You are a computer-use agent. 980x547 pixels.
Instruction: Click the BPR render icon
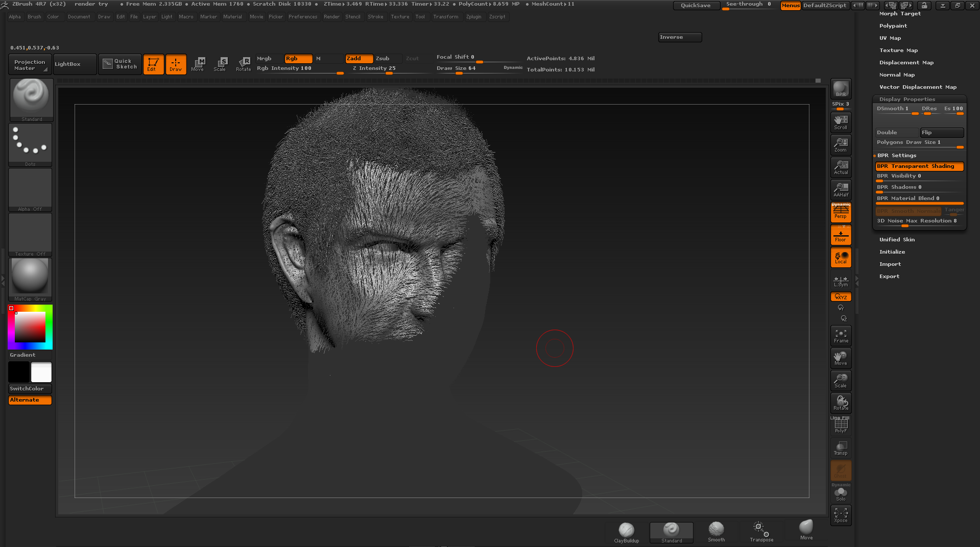(841, 89)
